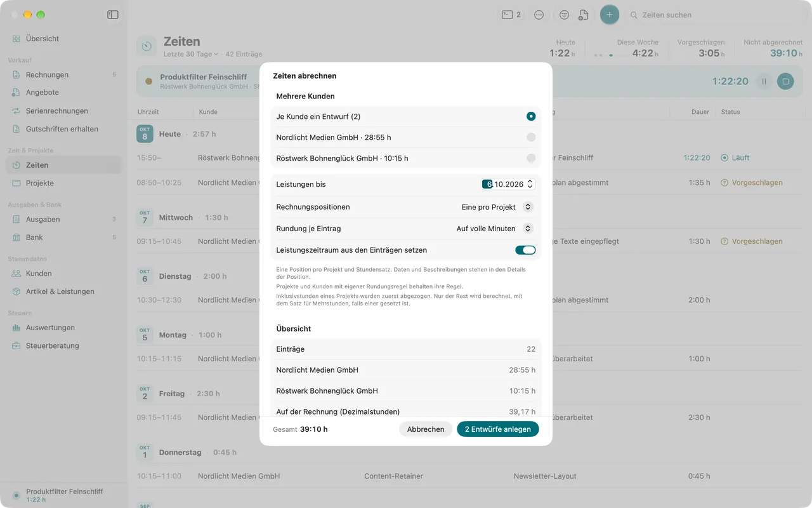Click the Rechnungen document icon in sidebar
Screen dimensions: 812x508
(x=16, y=75)
